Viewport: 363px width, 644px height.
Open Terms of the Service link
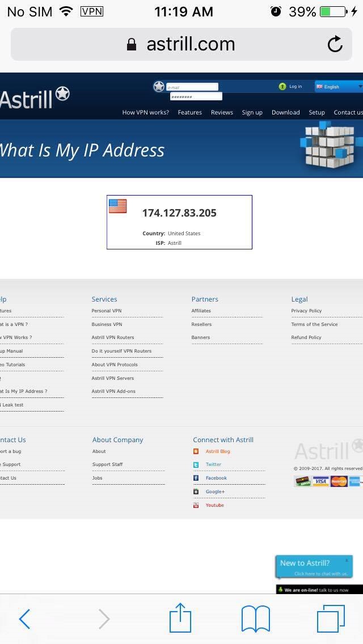tap(314, 324)
